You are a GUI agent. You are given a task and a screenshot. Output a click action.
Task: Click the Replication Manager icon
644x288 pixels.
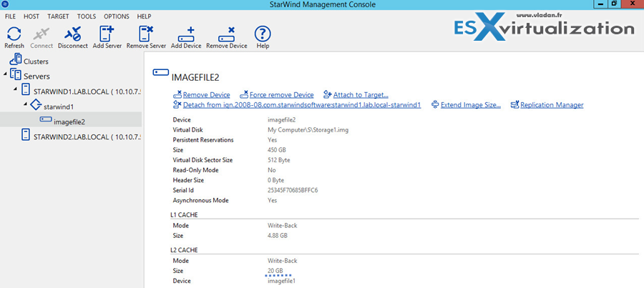[x=514, y=105]
